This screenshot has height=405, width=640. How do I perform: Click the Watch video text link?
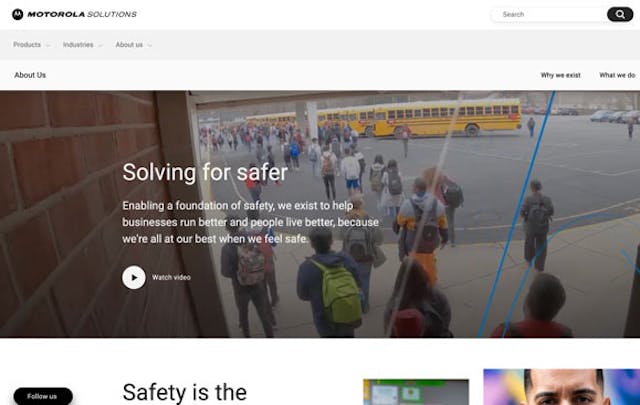pyautogui.click(x=171, y=278)
